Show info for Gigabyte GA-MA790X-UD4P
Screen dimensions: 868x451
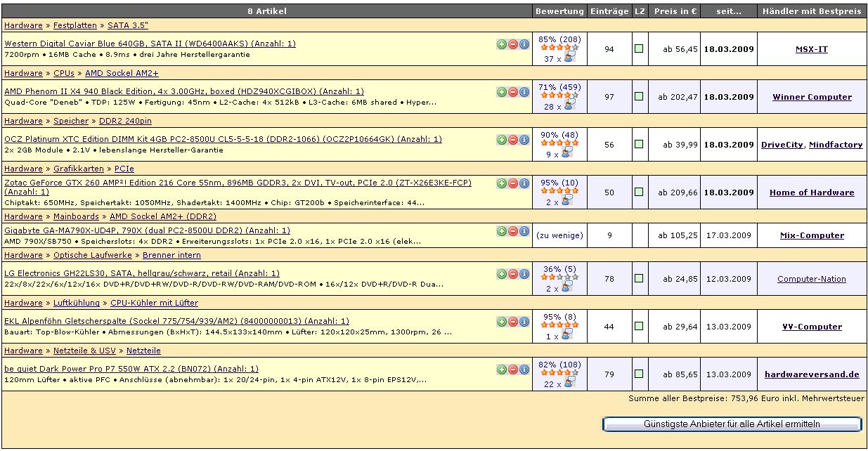coord(524,231)
